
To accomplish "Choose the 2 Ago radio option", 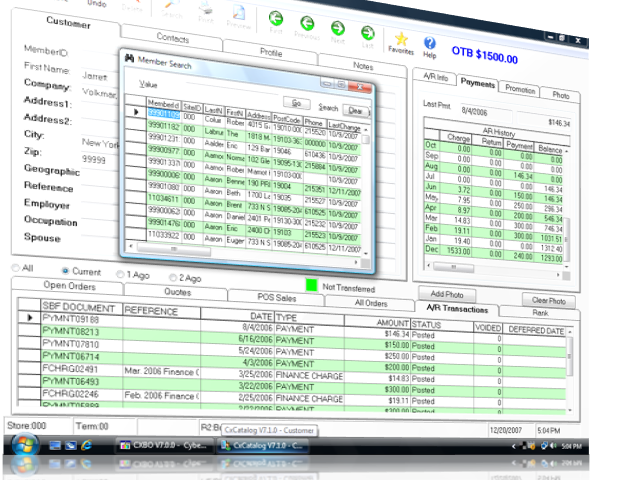I will point(173,278).
